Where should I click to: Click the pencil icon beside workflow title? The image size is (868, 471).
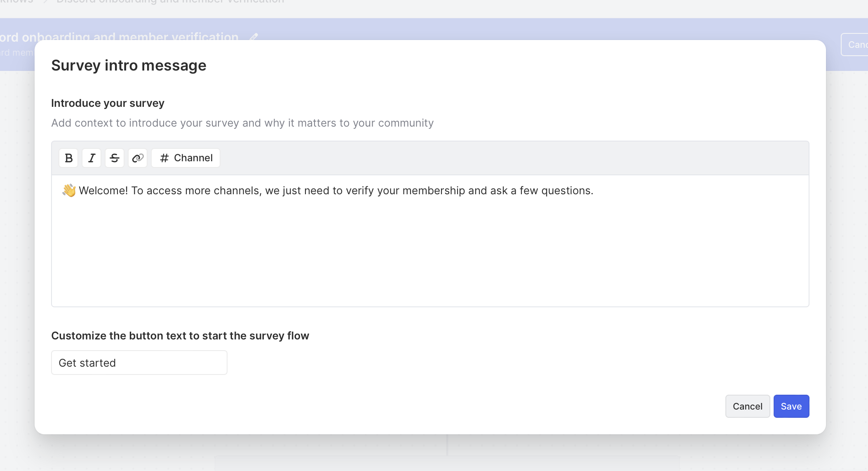[x=254, y=37]
